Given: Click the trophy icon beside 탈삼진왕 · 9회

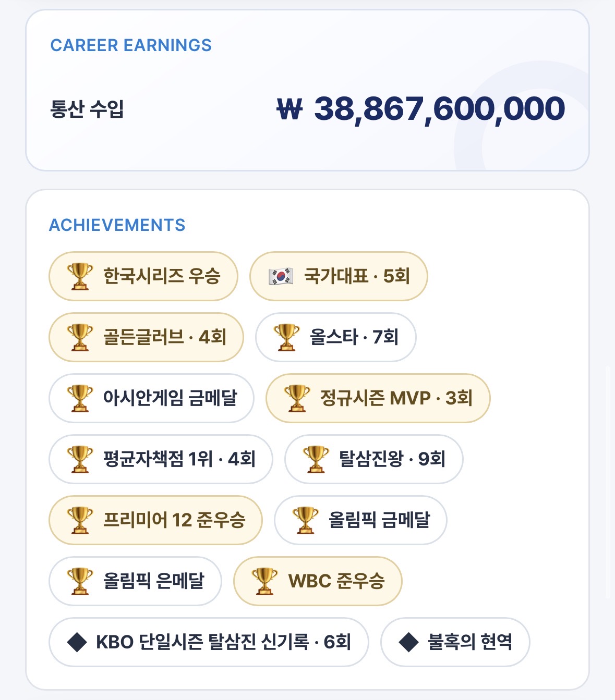Looking at the screenshot, I should [316, 459].
